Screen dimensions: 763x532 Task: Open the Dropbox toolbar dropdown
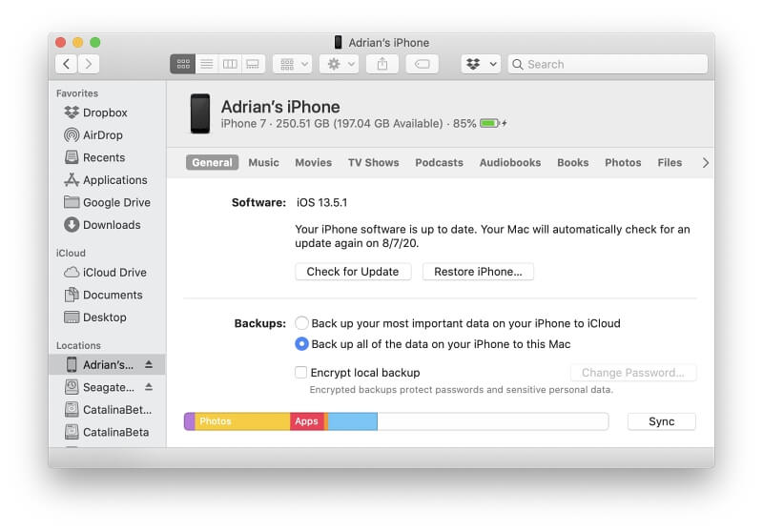click(x=481, y=64)
